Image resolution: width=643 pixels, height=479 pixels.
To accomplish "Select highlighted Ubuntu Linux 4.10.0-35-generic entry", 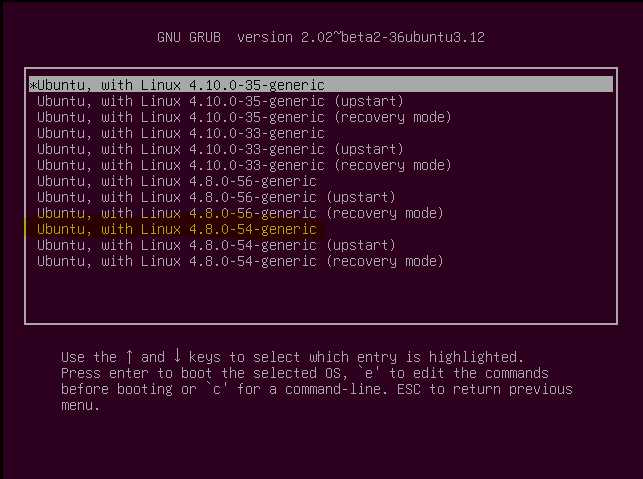I will tap(321, 84).
